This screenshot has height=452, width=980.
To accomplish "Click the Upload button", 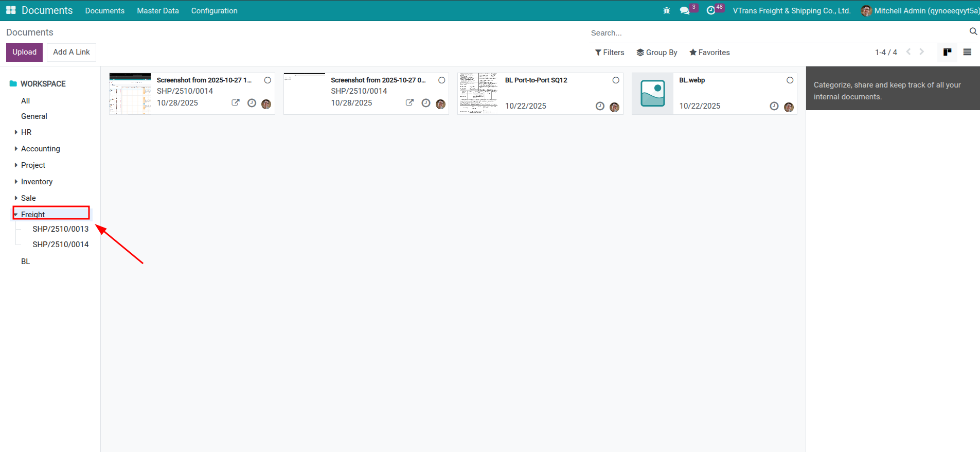I will coord(24,52).
